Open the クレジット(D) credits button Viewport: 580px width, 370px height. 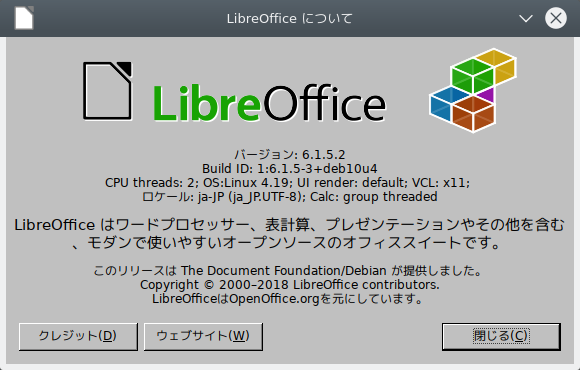coord(78,336)
